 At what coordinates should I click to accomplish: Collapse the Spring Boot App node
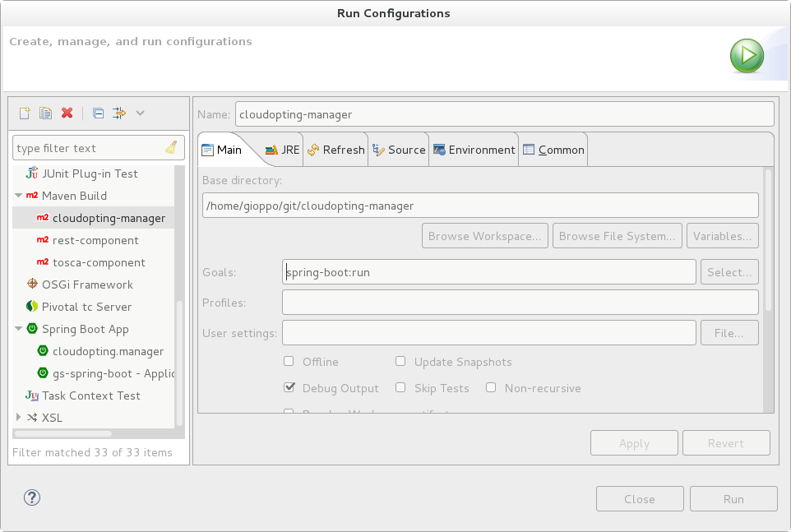tap(19, 328)
